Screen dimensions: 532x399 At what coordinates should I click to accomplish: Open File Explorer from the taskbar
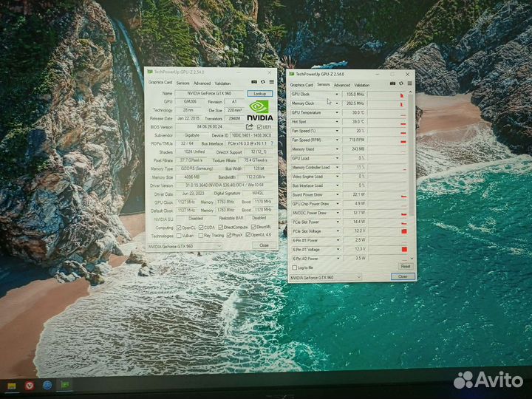click(x=12, y=386)
